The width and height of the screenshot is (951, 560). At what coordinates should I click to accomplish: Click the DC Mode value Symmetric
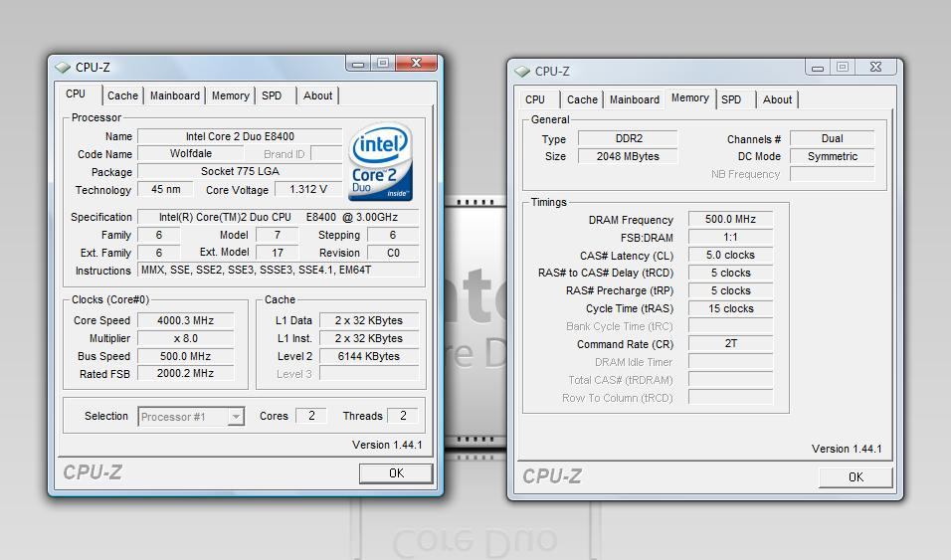click(832, 156)
